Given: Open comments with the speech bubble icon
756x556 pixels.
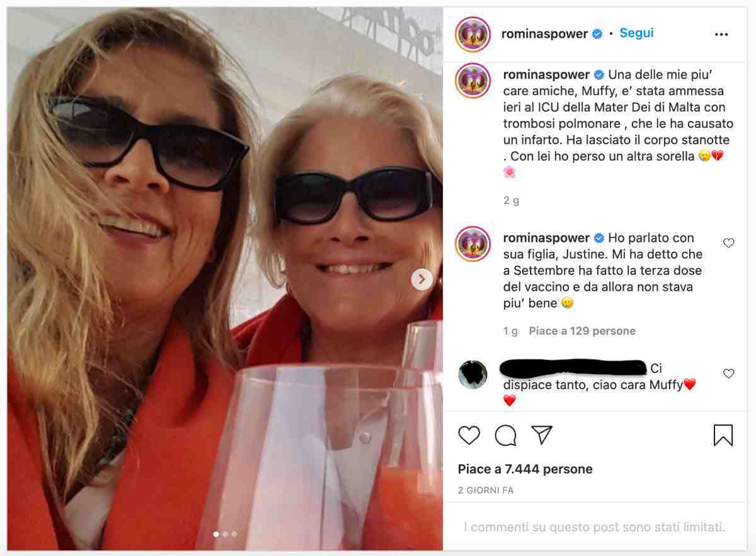Looking at the screenshot, I should (x=505, y=435).
